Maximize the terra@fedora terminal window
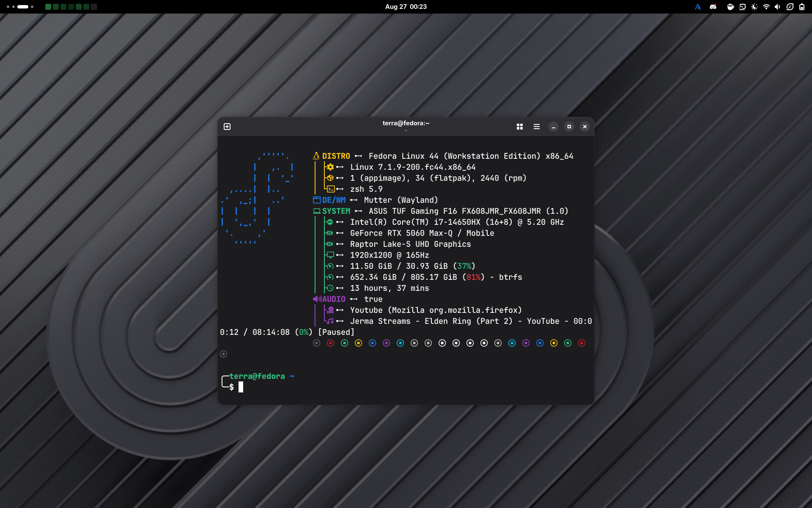This screenshot has width=812, height=508. (569, 127)
